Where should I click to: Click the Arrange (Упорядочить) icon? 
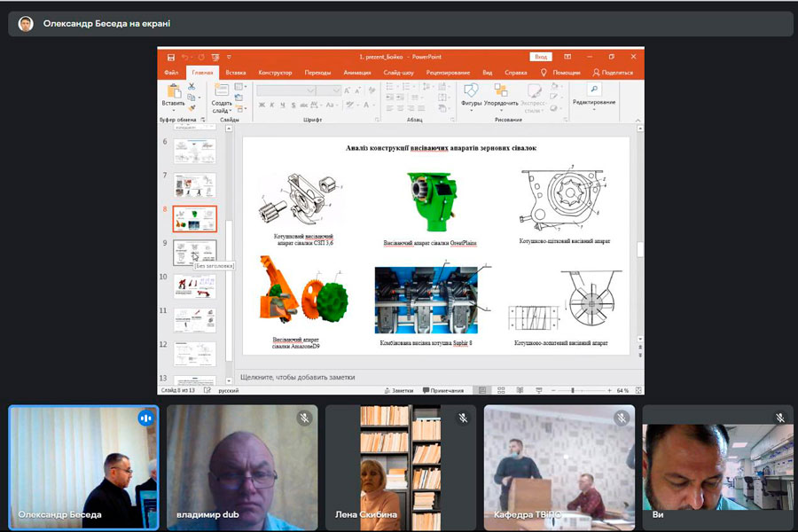pyautogui.click(x=501, y=90)
